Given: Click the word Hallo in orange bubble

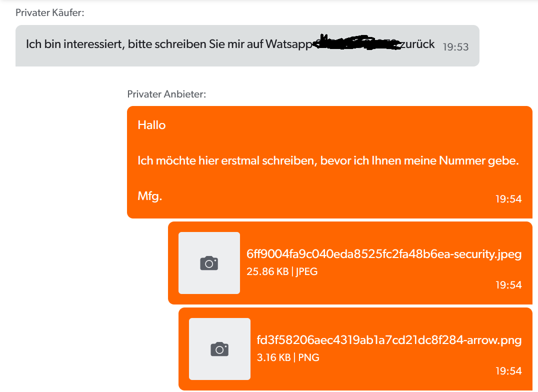Looking at the screenshot, I should click(x=151, y=125).
